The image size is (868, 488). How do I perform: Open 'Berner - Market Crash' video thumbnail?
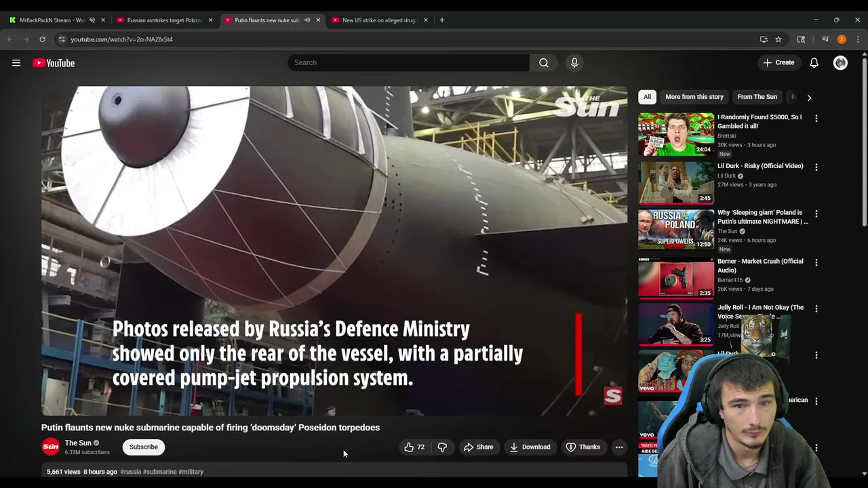[x=676, y=279]
